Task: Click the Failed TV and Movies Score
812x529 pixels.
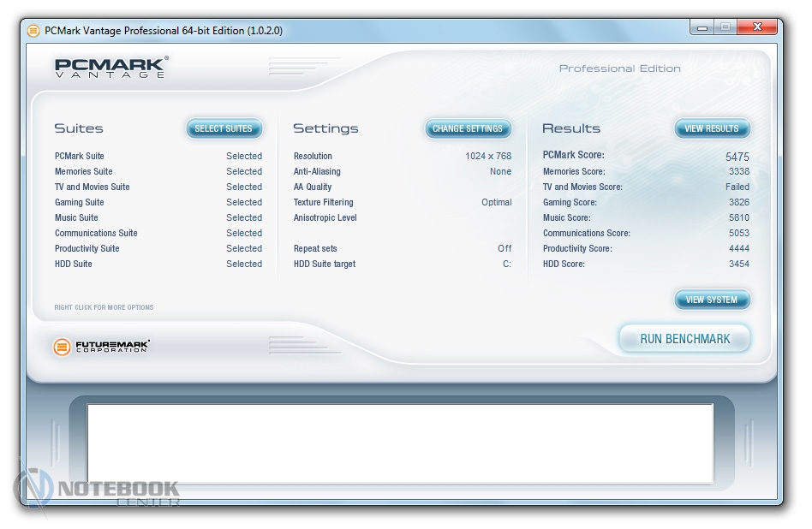Action: (737, 187)
